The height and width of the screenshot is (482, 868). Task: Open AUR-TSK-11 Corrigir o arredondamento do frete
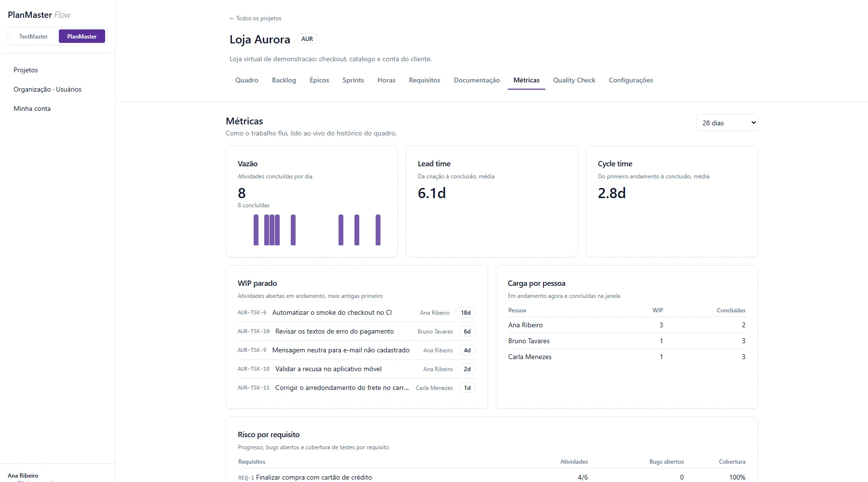coord(356,388)
